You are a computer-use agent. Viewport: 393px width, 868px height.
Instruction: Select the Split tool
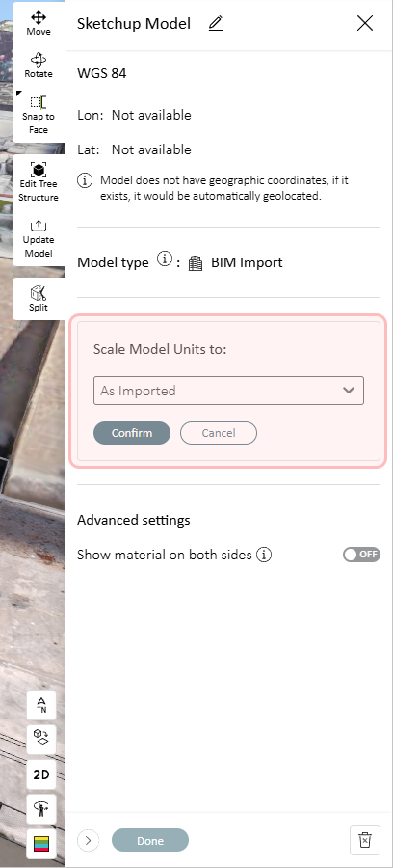[x=39, y=298]
